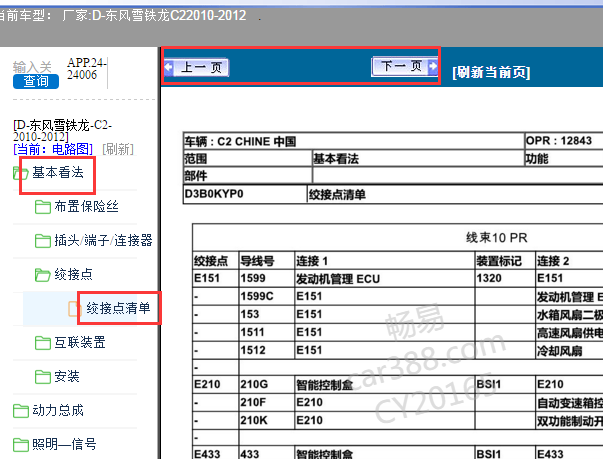
Task: Select the 绞接点清单 document item
Action: (118, 308)
